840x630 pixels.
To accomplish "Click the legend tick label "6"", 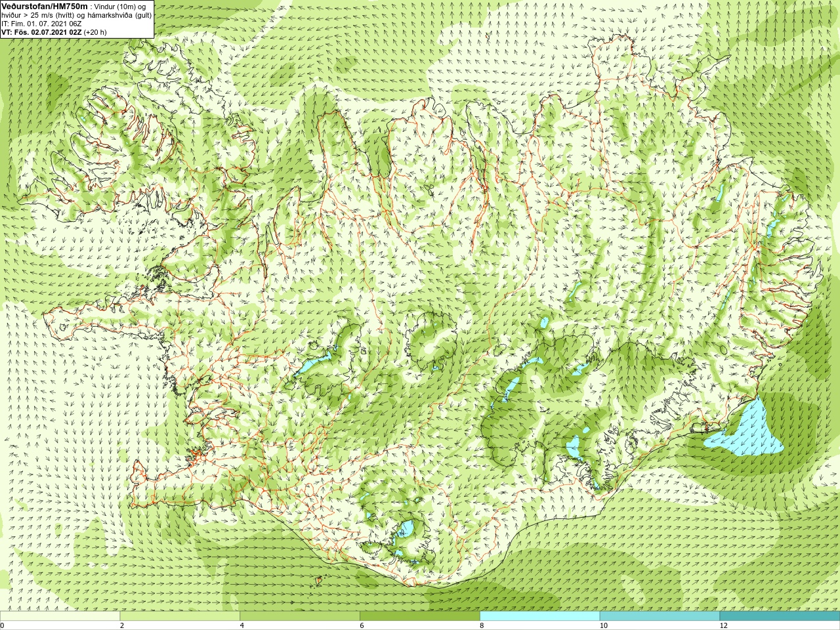I will (x=362, y=625).
